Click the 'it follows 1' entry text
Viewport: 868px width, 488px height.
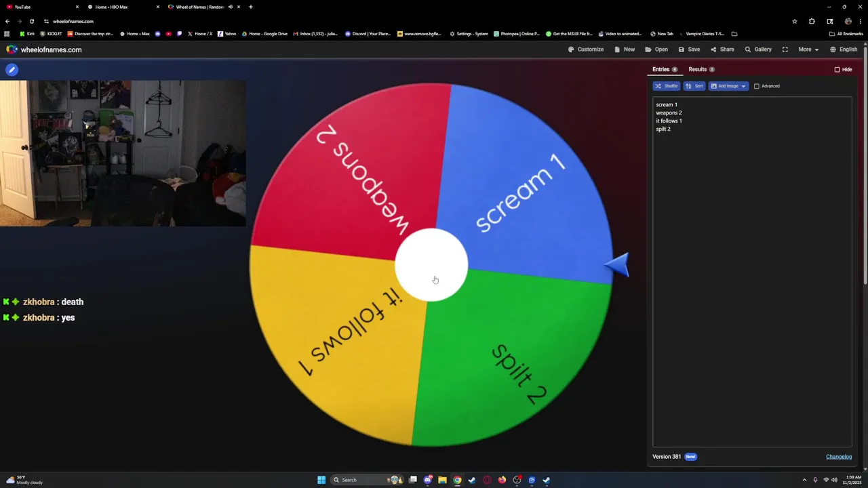669,121
